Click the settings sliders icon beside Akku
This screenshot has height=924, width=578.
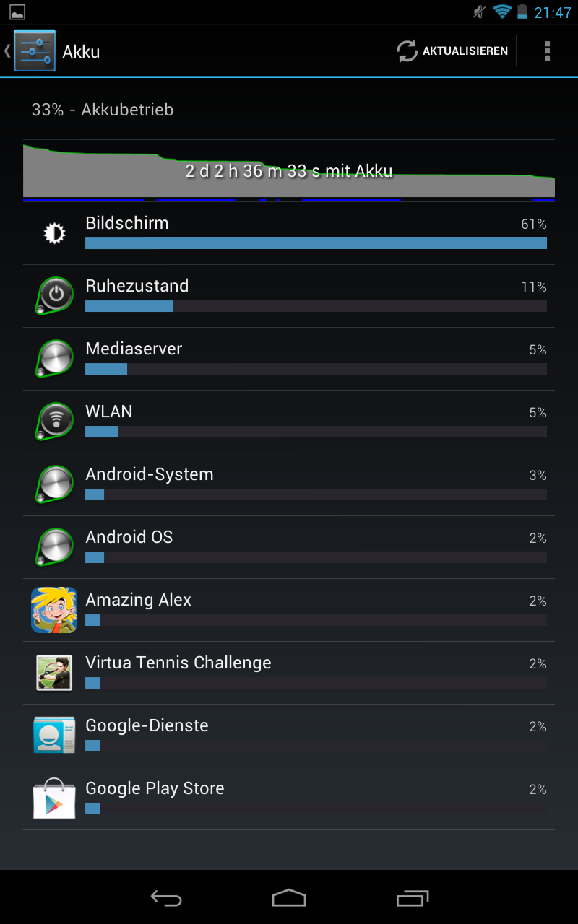click(x=35, y=51)
